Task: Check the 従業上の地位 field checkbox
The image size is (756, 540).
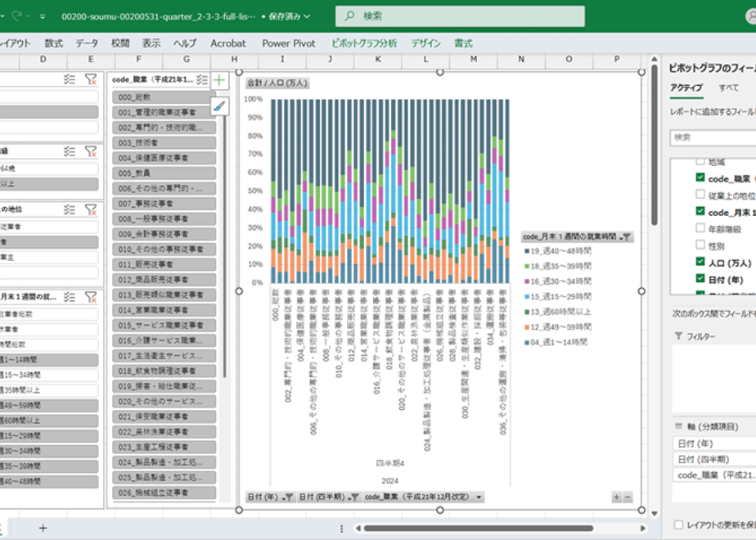Action: click(x=700, y=194)
